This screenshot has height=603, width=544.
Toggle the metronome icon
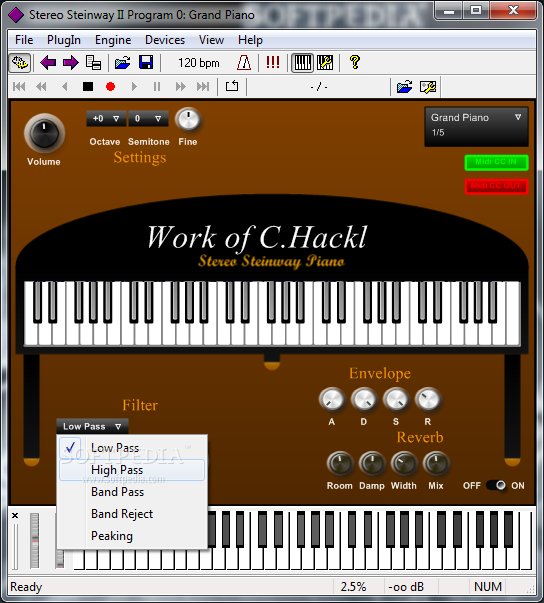point(244,62)
